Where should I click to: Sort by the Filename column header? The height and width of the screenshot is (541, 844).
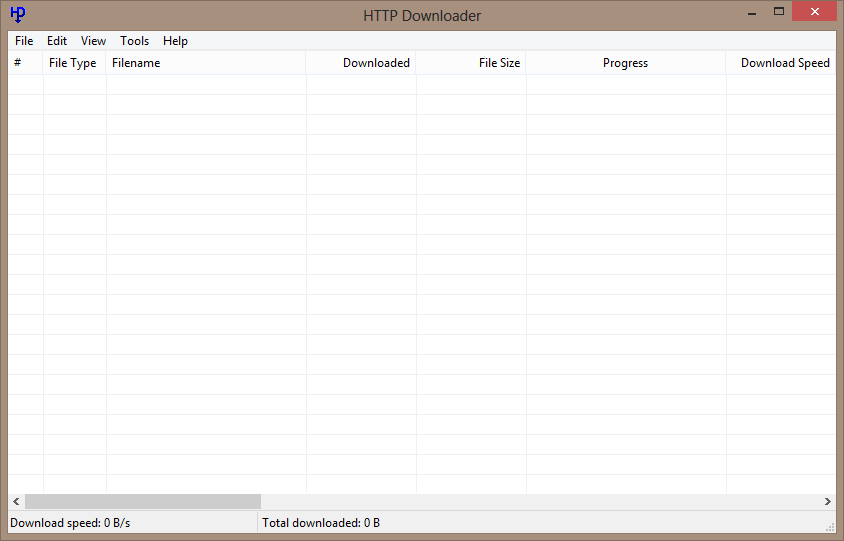tap(206, 63)
